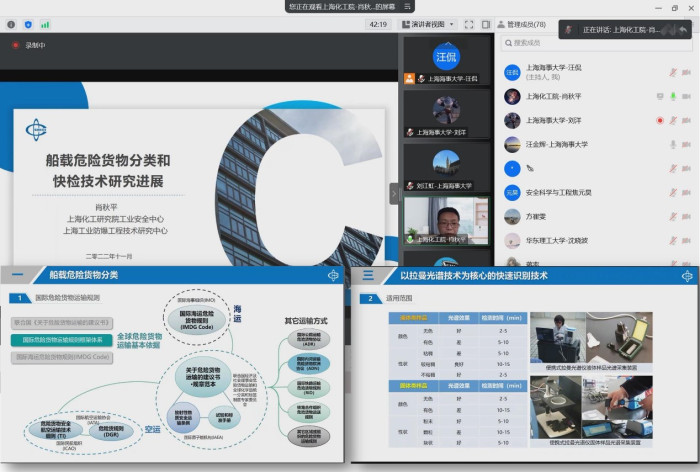
Task: Open the menu on the screen-sharing banner
Action: pyautogui.click(x=407, y=6)
